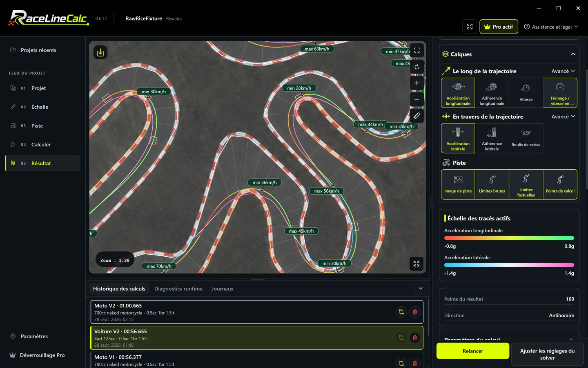Reload the Moto V2 calculation
The width and height of the screenshot is (588, 368).
pos(401,312)
